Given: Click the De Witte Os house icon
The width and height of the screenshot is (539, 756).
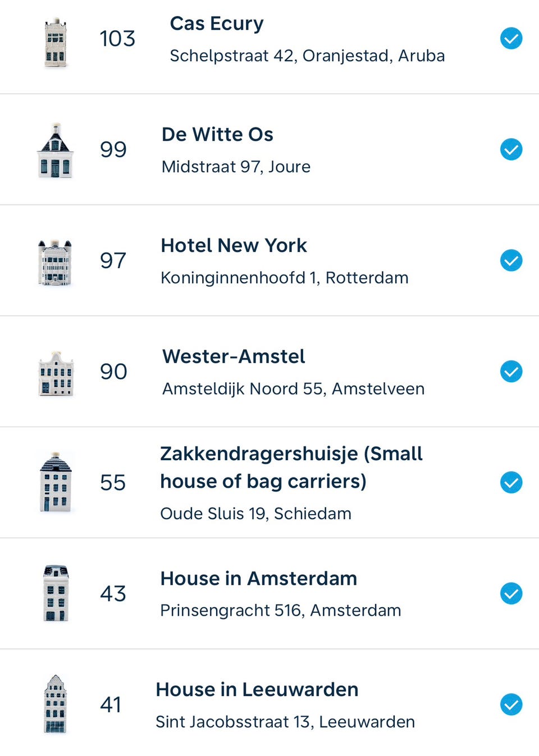Looking at the screenshot, I should point(55,150).
